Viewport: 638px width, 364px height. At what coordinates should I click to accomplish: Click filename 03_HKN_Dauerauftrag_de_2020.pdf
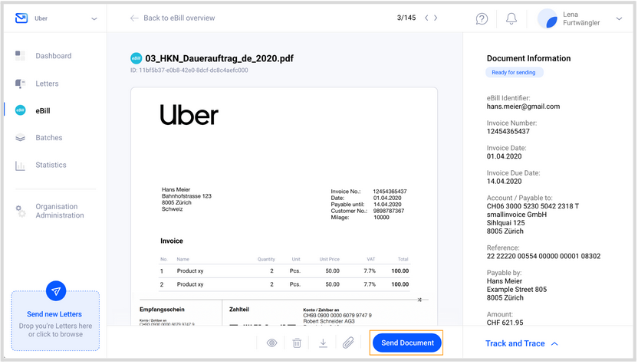(x=219, y=58)
